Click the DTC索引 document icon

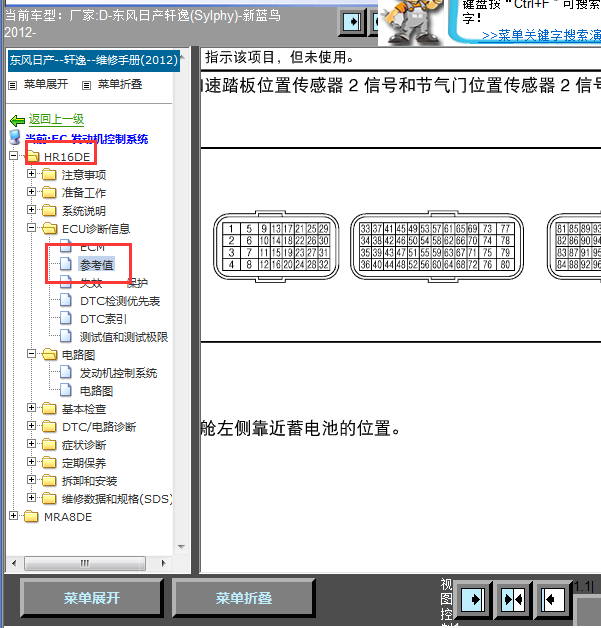pyautogui.click(x=66, y=318)
